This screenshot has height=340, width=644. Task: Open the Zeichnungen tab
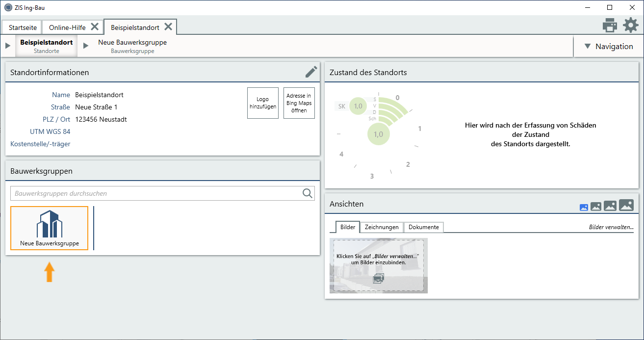pos(382,227)
